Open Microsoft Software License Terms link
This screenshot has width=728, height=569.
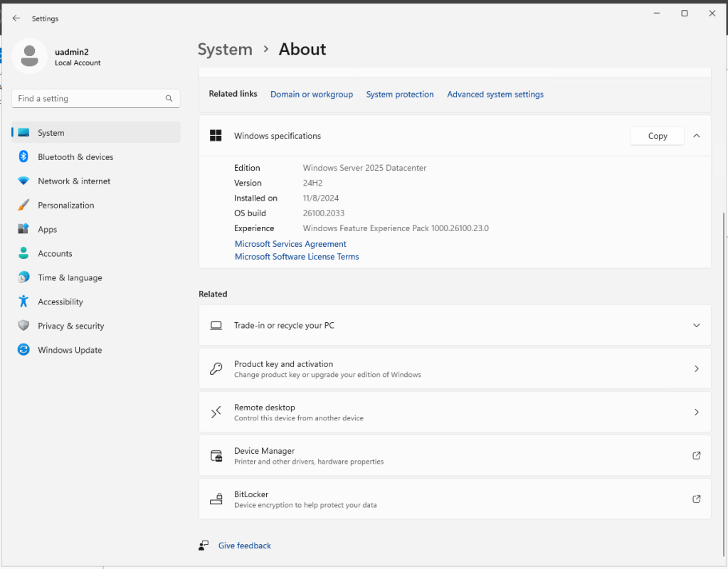coord(297,257)
